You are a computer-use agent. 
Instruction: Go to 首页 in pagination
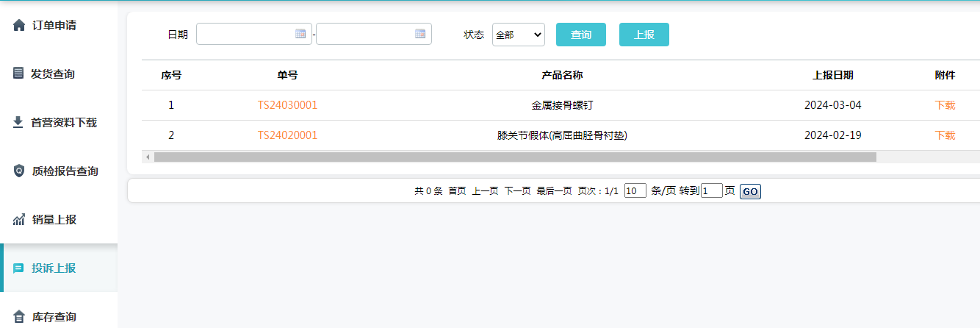coord(457,191)
